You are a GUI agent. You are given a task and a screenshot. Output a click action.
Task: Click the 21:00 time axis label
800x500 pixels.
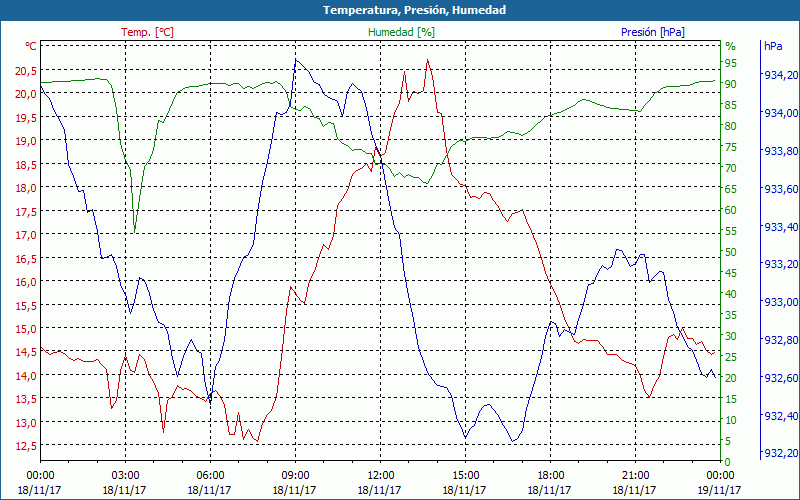[x=635, y=476]
